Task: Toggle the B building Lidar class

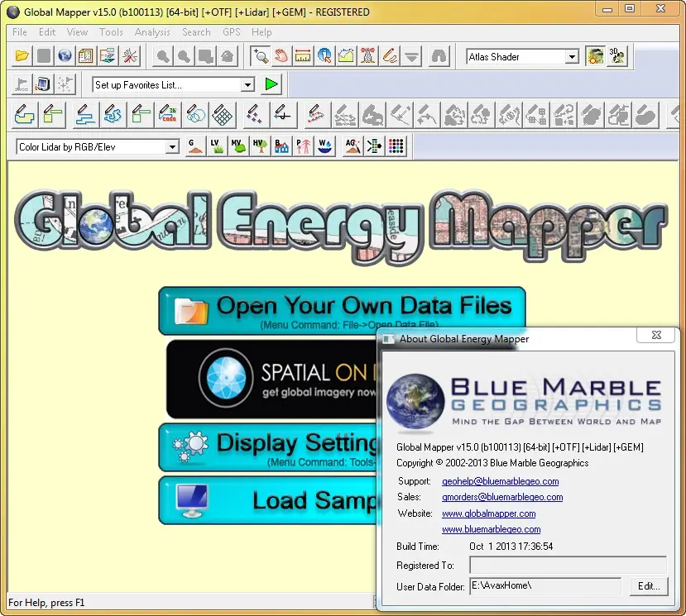Action: 281,146
